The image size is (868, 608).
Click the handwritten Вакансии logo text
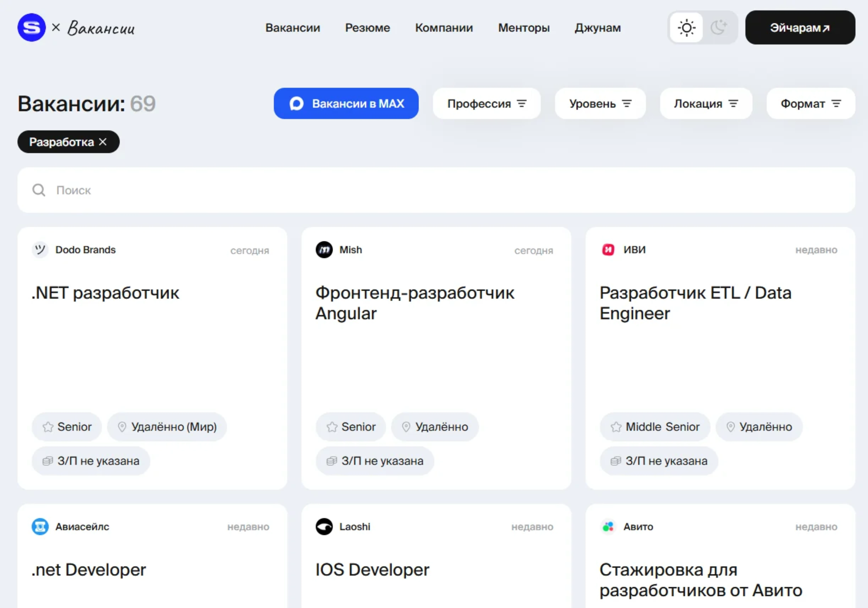[101, 28]
